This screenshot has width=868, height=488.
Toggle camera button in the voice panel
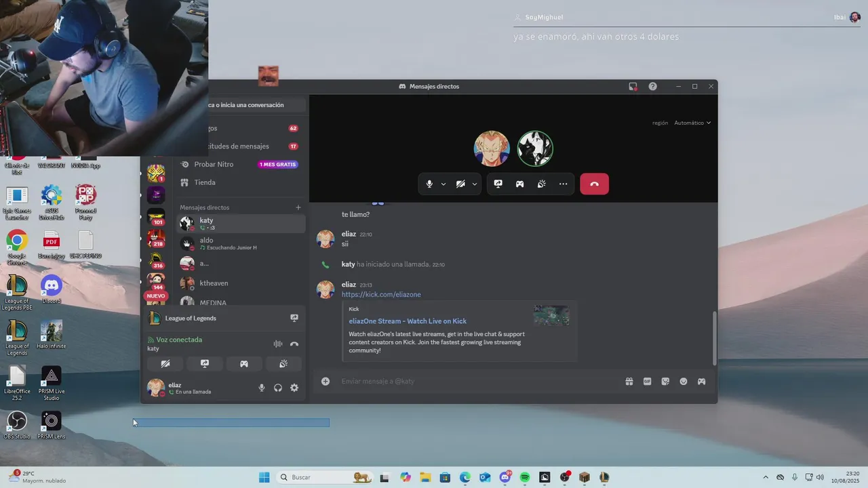tap(165, 364)
